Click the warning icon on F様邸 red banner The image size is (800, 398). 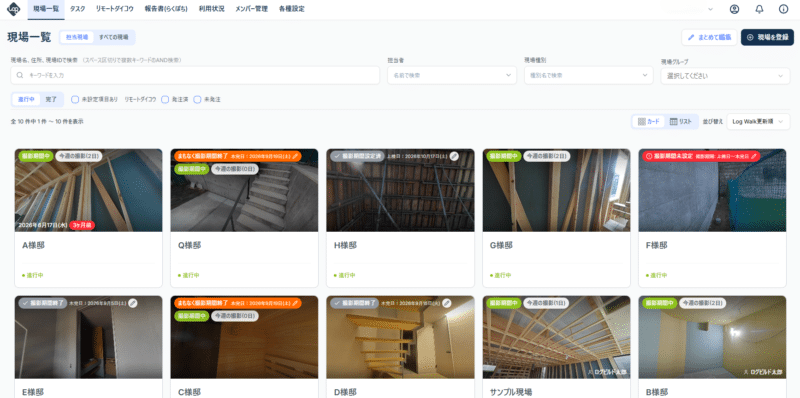(649, 156)
